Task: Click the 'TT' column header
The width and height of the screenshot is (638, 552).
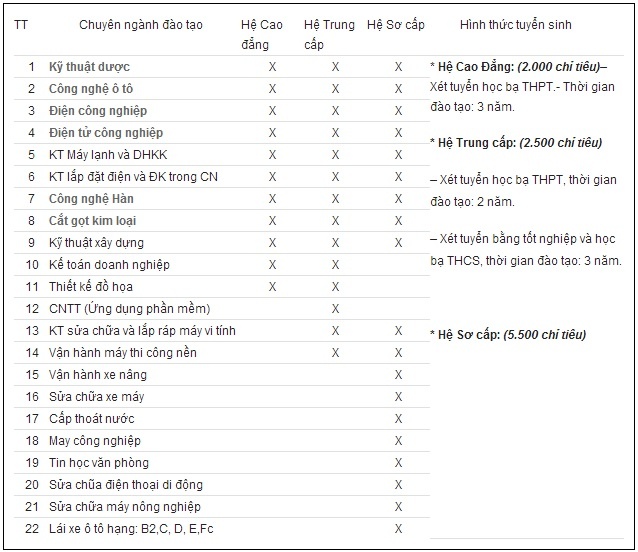Action: (x=21, y=25)
